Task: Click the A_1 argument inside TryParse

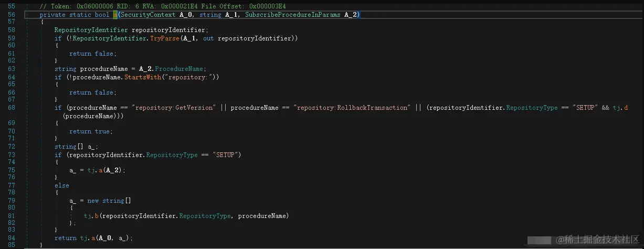Action: click(x=188, y=38)
